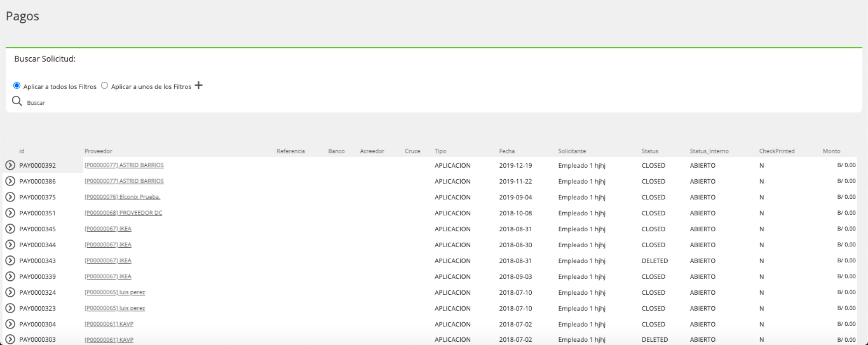Open Elconix Prueba provider link
868x345 pixels.
(122, 197)
